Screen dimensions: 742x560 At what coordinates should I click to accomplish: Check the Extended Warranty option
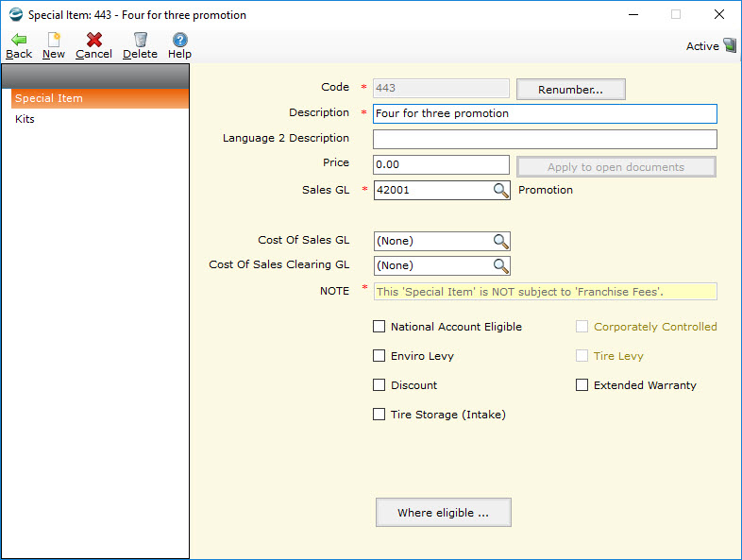[x=582, y=385]
